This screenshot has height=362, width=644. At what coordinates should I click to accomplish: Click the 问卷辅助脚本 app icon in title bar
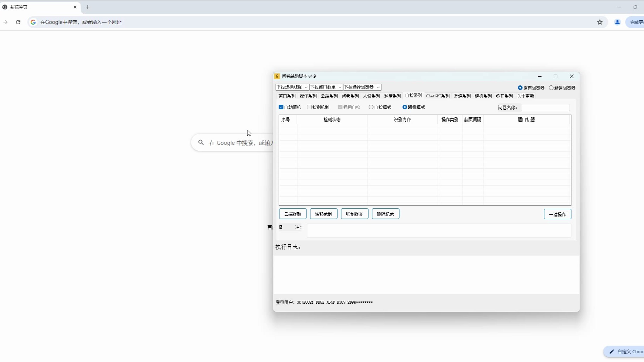pyautogui.click(x=277, y=76)
